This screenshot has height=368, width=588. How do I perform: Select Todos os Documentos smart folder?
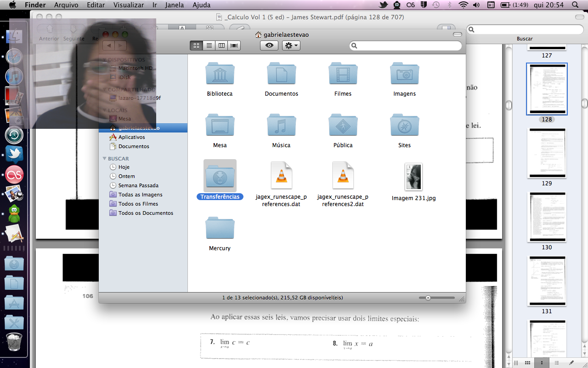pyautogui.click(x=143, y=213)
